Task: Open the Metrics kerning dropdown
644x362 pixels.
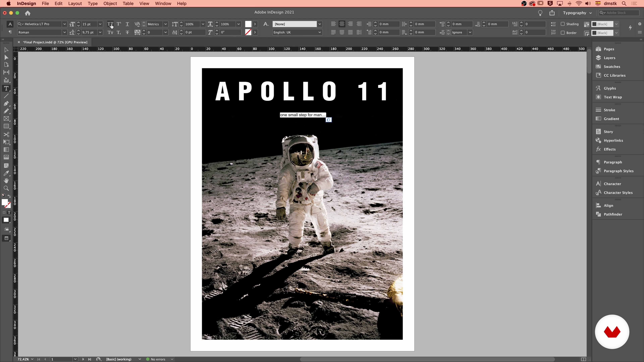Action: [166, 24]
